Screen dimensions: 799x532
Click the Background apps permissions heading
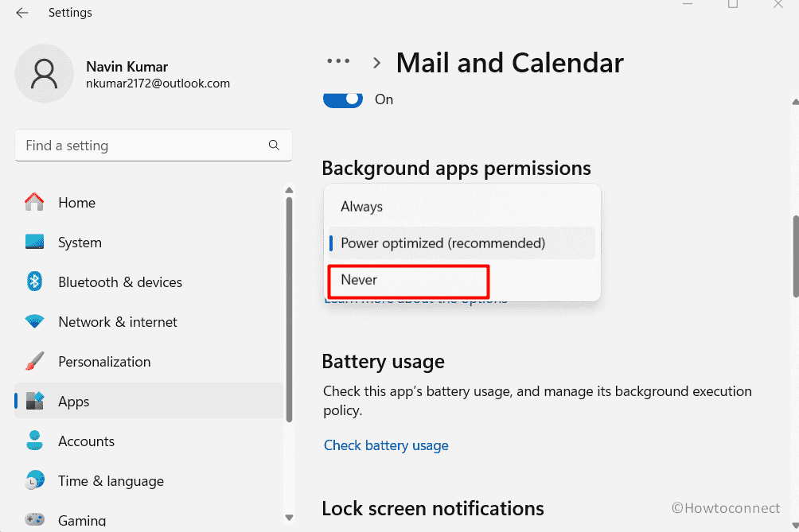[x=457, y=169]
